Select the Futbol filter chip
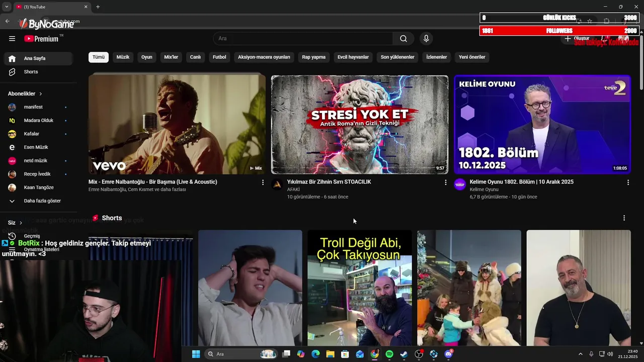The image size is (644, 362). tap(219, 57)
